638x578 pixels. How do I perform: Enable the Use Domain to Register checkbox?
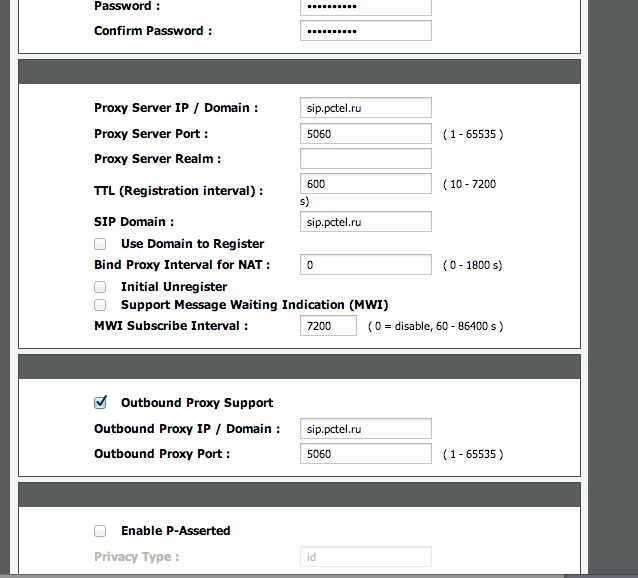point(100,243)
